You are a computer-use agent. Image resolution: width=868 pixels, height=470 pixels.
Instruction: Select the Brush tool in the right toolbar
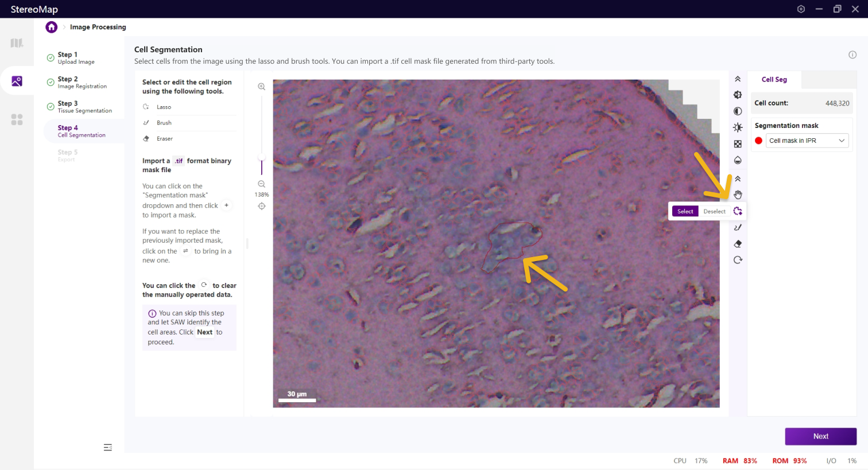point(738,228)
